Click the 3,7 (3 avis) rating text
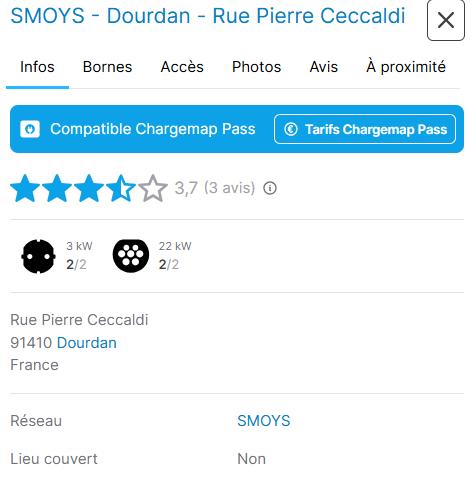 click(215, 188)
